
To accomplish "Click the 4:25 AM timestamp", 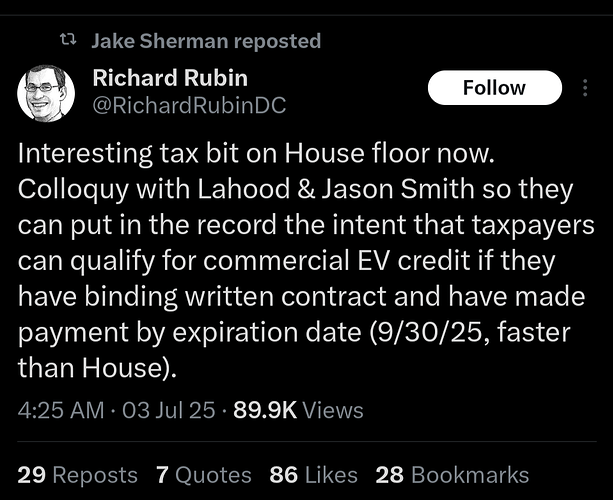I will click(59, 410).
